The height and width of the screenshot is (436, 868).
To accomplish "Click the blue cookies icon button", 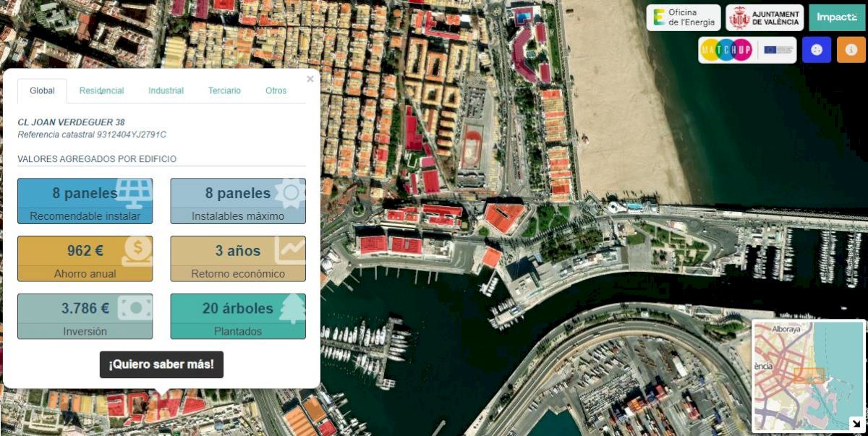I will 817,50.
